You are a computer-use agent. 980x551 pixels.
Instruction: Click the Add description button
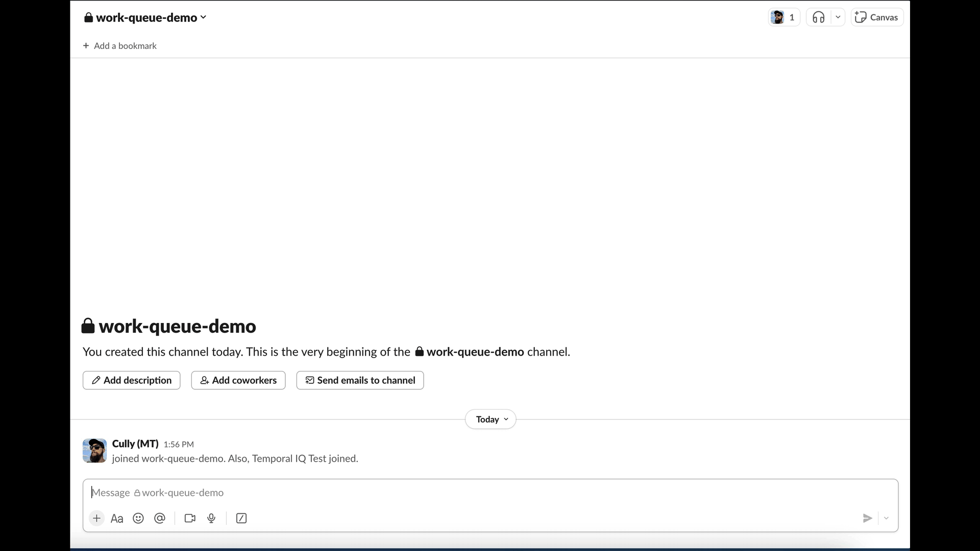[x=131, y=380]
